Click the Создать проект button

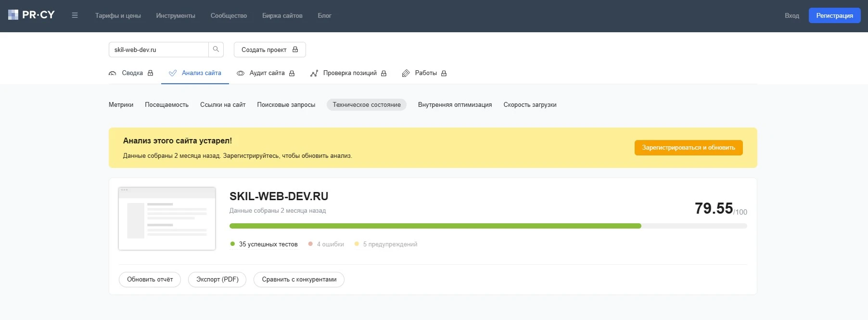click(270, 50)
